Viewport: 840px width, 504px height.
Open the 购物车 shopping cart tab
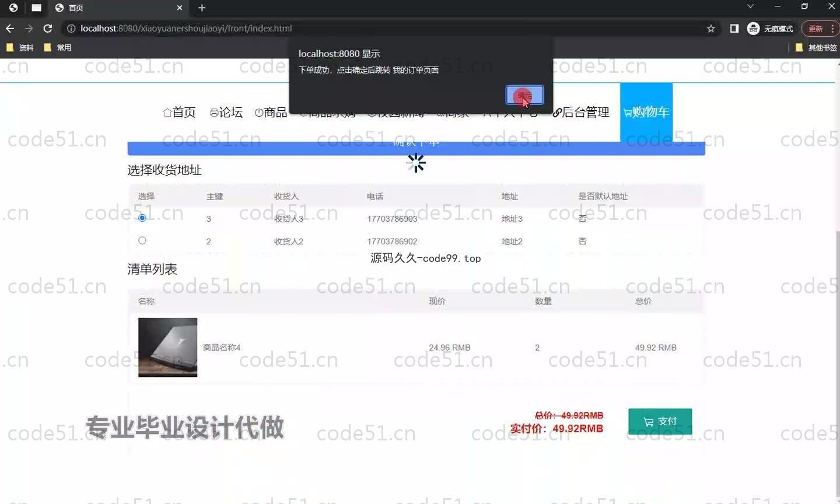click(646, 112)
